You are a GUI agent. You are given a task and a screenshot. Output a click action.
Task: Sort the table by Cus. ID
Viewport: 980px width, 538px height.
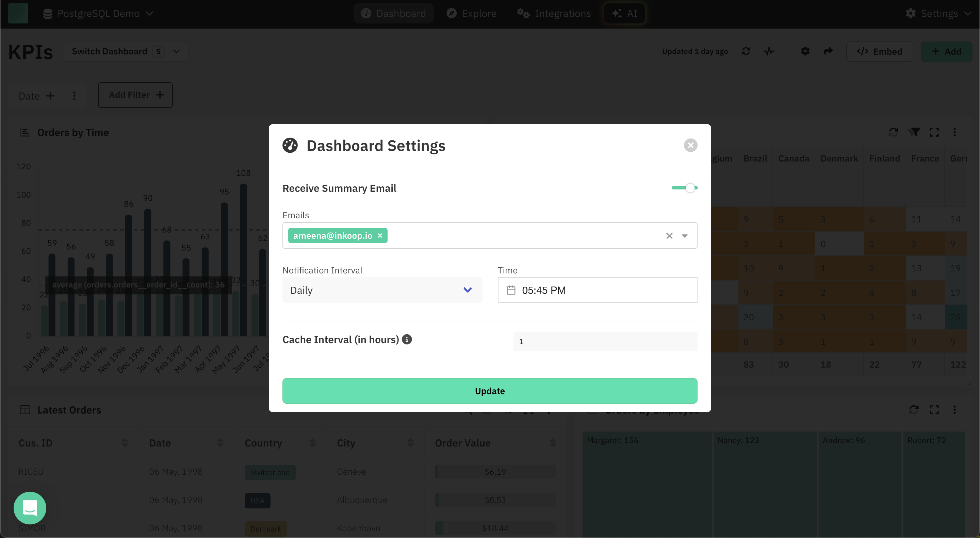click(125, 443)
